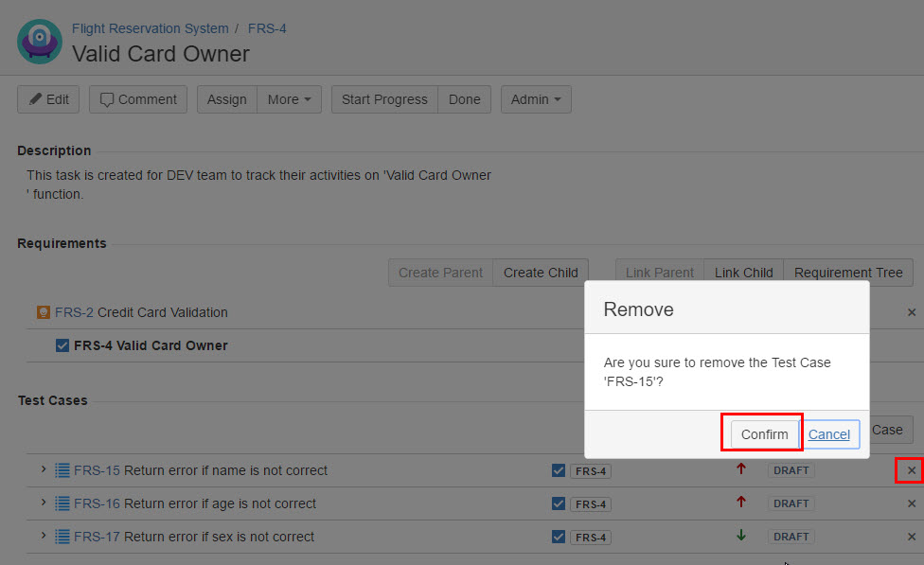Click the project avatar icon
Screen dimensions: 924x565
[40, 42]
